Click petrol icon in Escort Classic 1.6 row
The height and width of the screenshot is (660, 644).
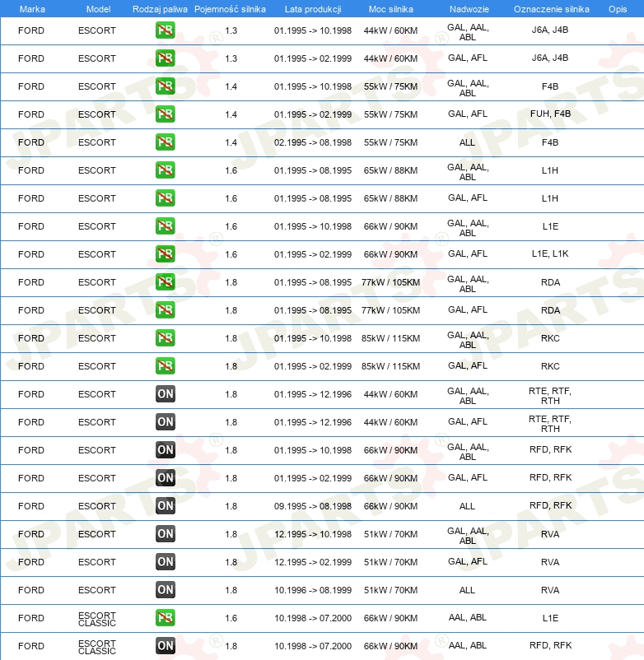[165, 618]
